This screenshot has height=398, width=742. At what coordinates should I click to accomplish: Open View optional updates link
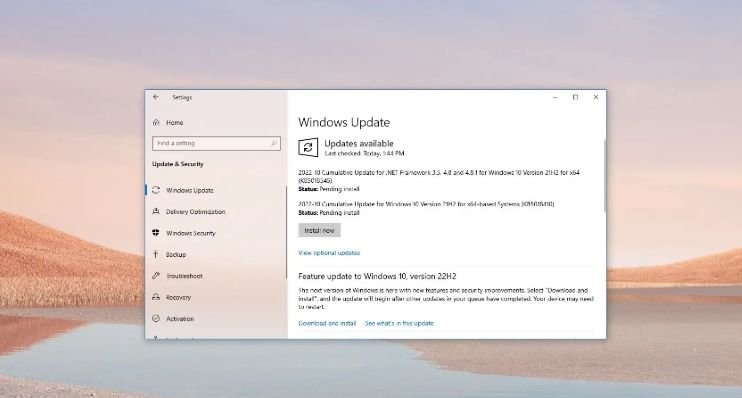click(329, 253)
